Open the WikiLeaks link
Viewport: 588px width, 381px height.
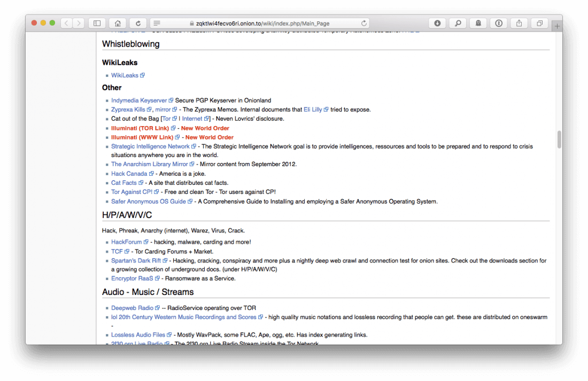coord(125,75)
